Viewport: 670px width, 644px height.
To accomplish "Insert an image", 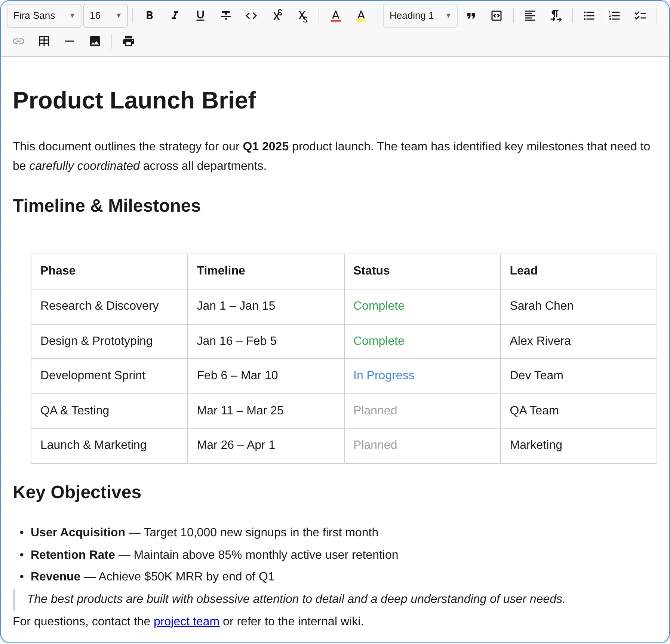I will tap(95, 41).
